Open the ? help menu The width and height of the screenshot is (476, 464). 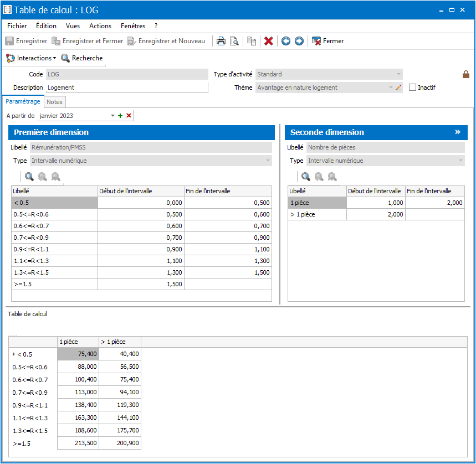click(x=156, y=26)
